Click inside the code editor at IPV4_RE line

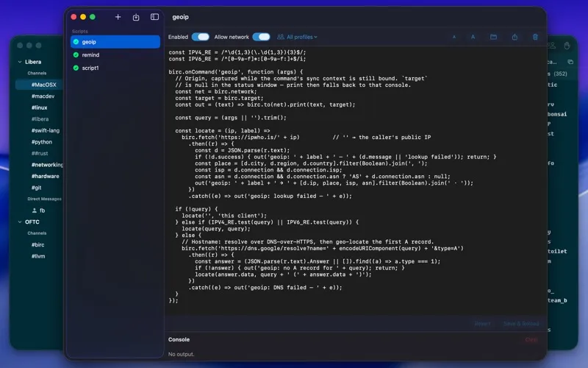tap(237, 52)
